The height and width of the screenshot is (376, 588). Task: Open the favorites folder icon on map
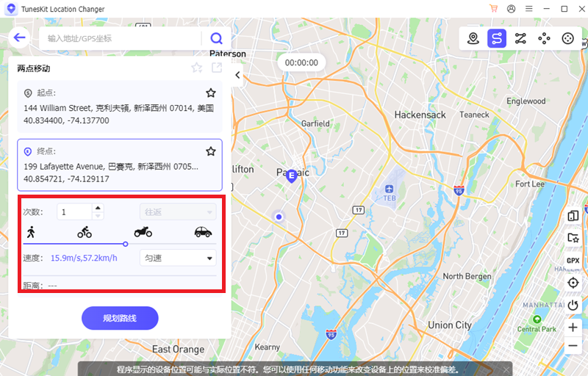click(x=573, y=238)
